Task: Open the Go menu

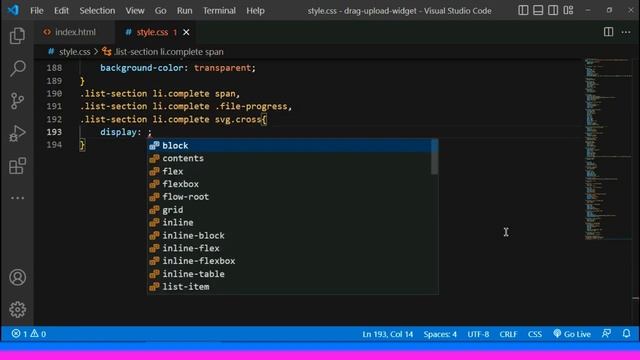Action: tap(160, 11)
